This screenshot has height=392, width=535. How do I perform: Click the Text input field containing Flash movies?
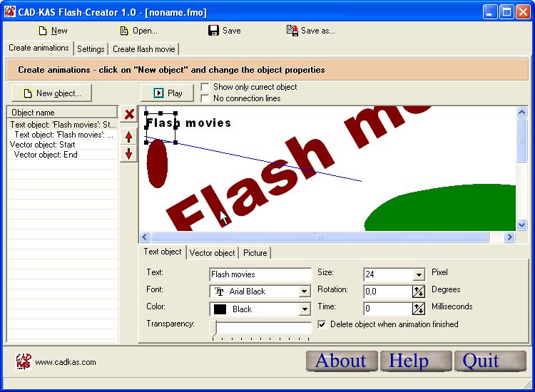point(260,274)
